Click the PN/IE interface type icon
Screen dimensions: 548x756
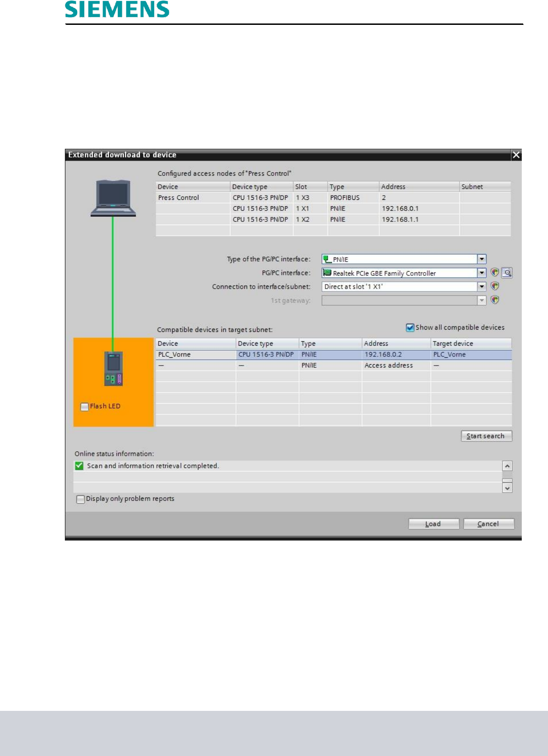(x=327, y=259)
